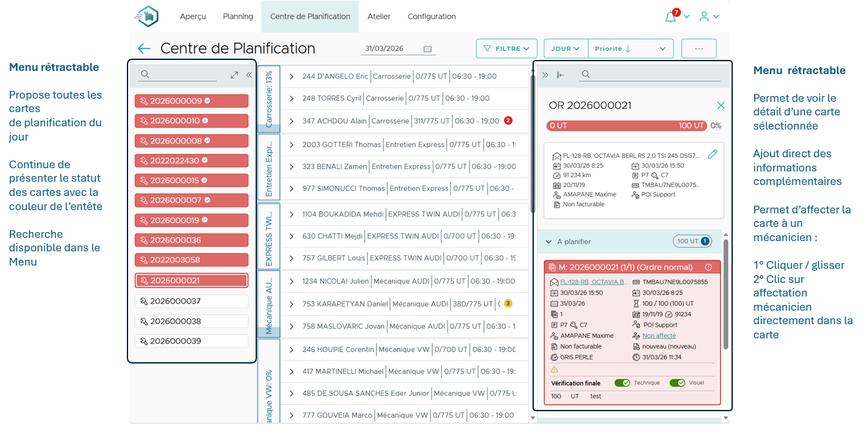Click the user account icon
This screenshot has width=868, height=437.
[x=704, y=17]
